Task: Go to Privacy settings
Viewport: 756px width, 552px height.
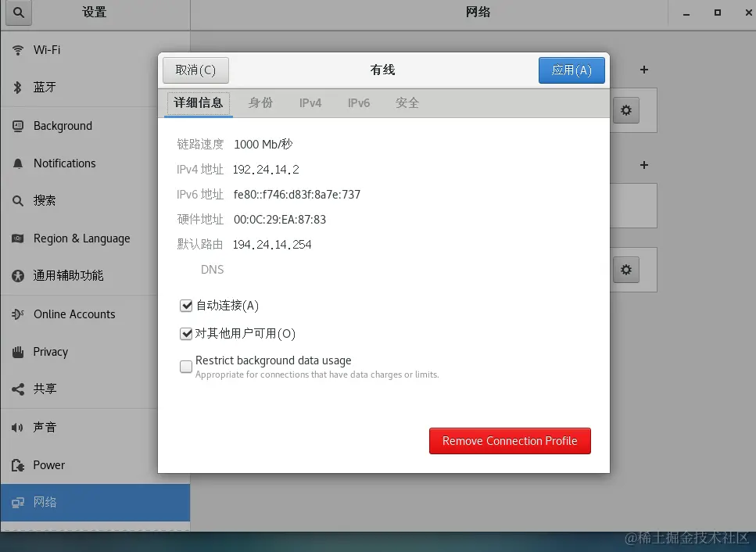Action: (x=95, y=352)
